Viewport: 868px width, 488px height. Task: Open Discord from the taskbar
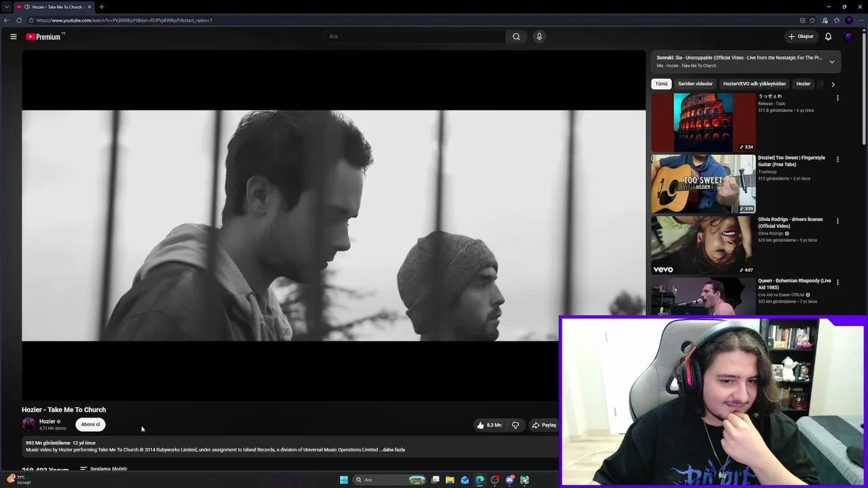(x=509, y=480)
